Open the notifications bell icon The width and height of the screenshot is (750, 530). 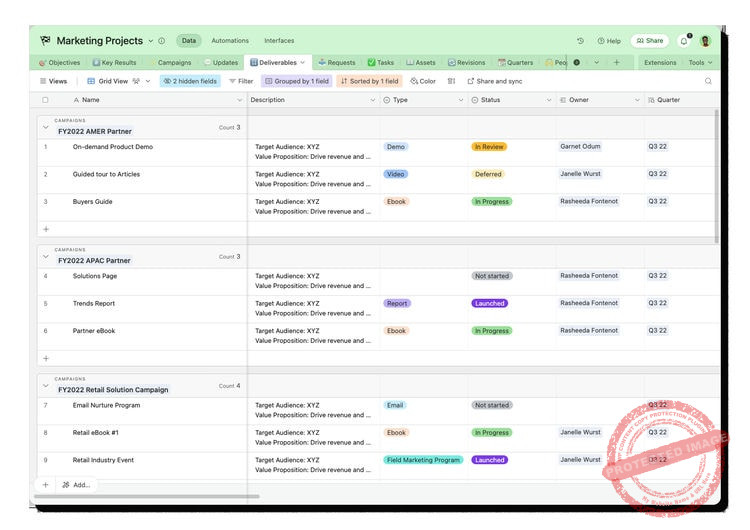[684, 41]
